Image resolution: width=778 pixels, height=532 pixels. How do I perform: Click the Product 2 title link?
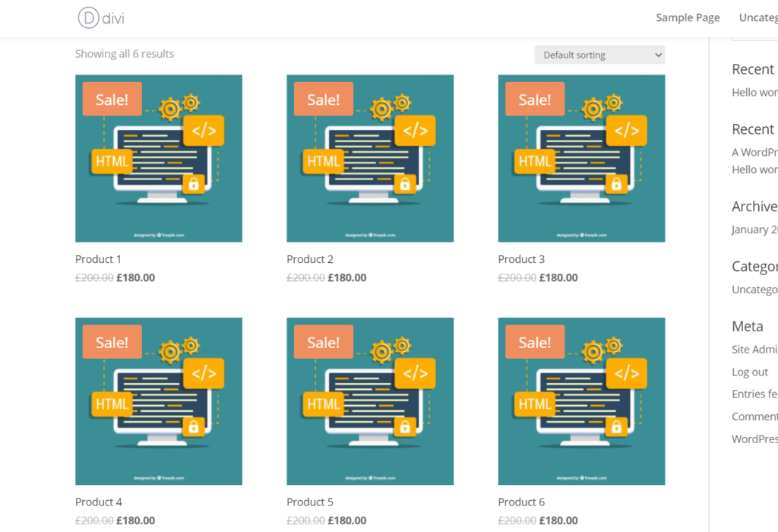click(x=310, y=259)
